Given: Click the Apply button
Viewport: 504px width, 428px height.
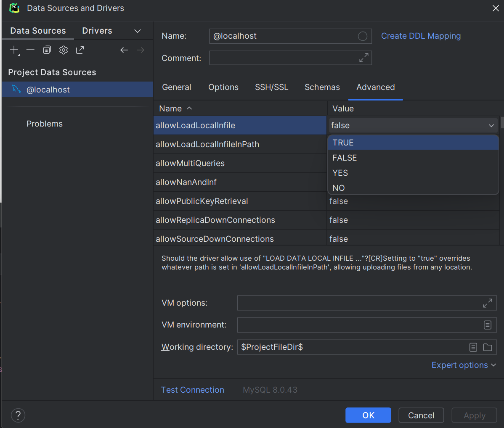Looking at the screenshot, I should click(475, 415).
